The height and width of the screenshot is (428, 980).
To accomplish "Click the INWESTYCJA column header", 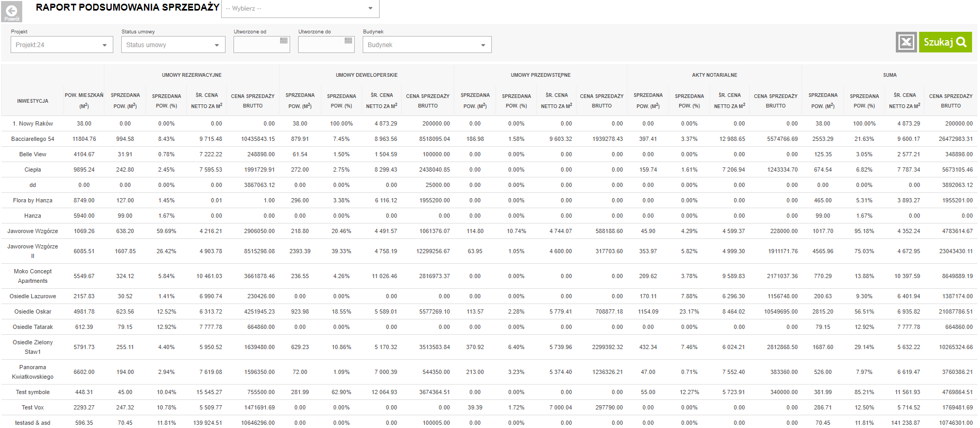I will 33,101.
